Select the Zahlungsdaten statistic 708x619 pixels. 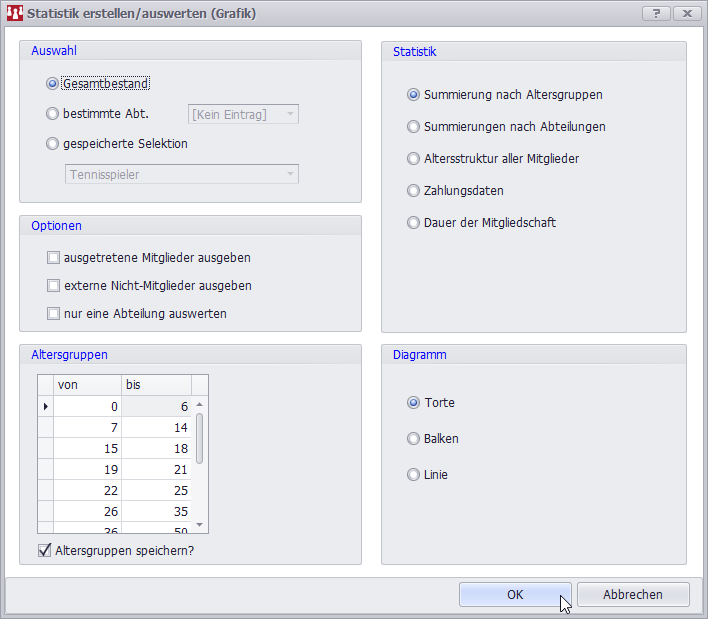(x=414, y=191)
